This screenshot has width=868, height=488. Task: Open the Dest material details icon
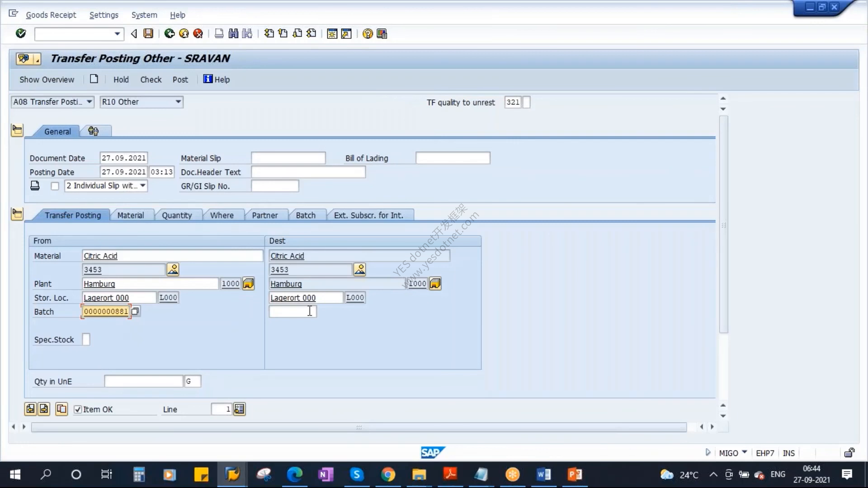[x=359, y=269]
